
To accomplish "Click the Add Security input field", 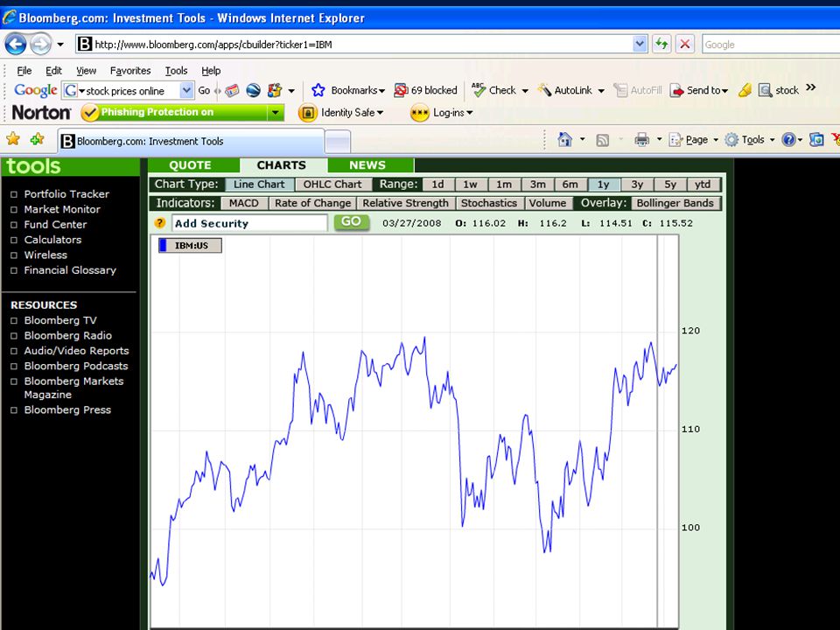I will [249, 223].
